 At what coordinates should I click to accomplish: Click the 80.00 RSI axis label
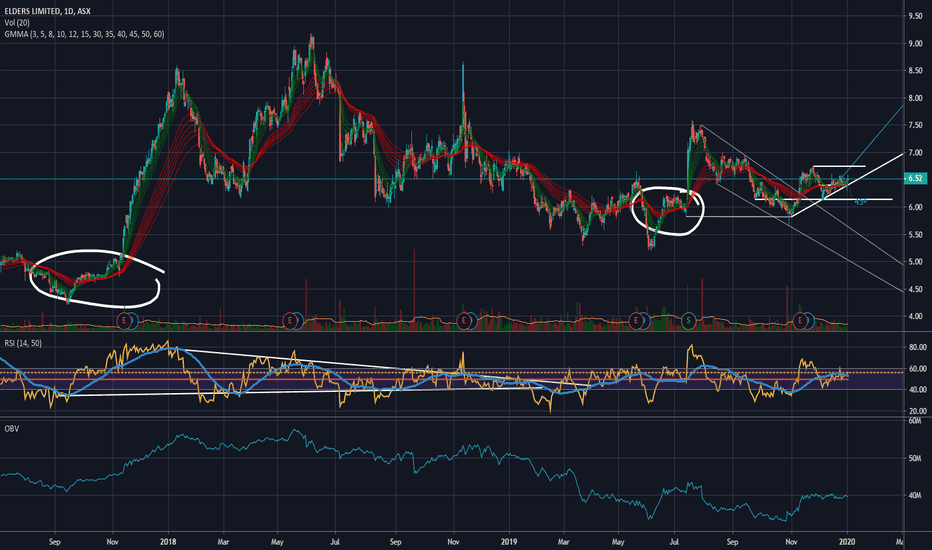point(917,347)
